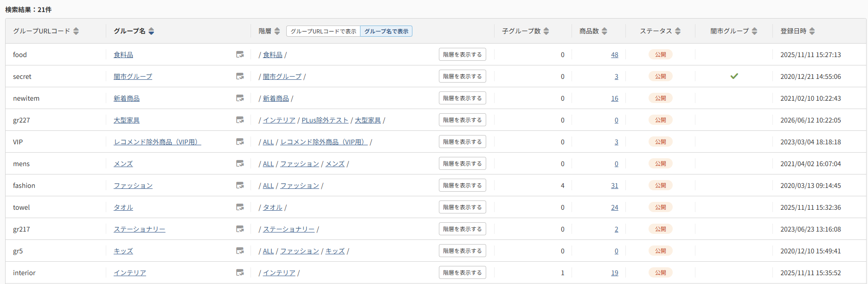Open ALL link in VIP row hierarchy
This screenshot has height=284, width=868.
pyautogui.click(x=268, y=142)
